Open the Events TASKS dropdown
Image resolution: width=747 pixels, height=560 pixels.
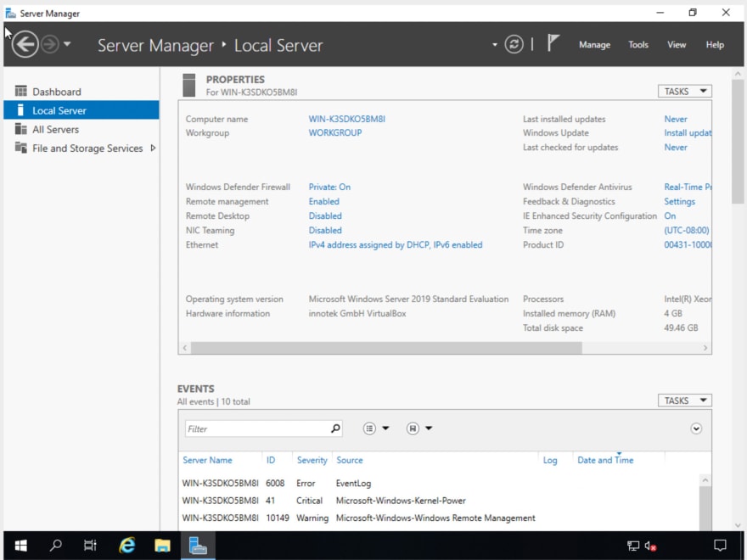(x=684, y=400)
